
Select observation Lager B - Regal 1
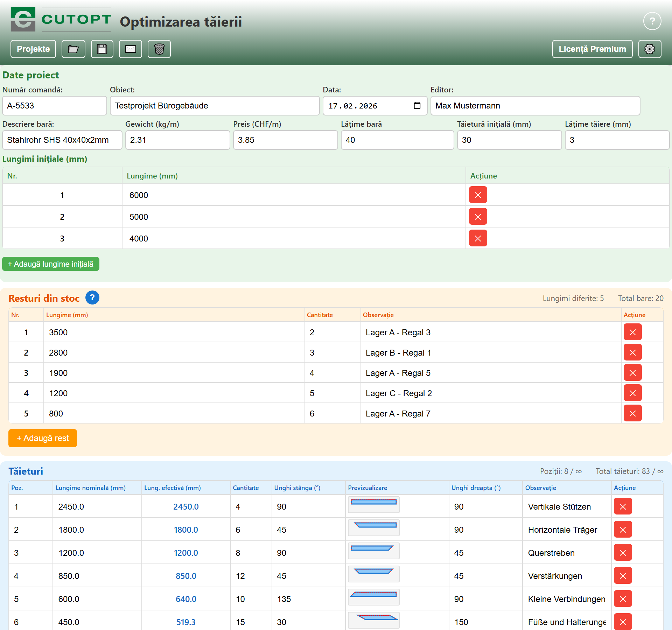tap(491, 352)
